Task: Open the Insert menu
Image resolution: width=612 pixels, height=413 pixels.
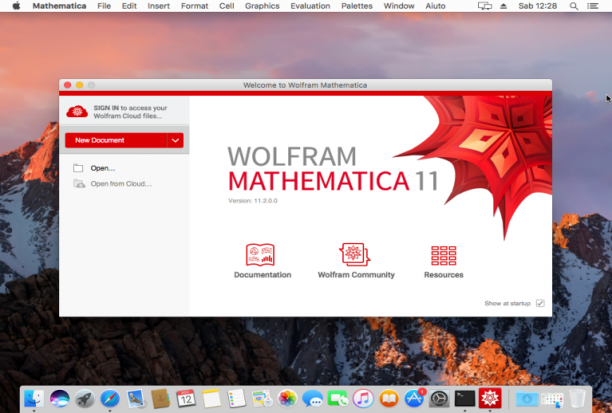Action: tap(158, 6)
